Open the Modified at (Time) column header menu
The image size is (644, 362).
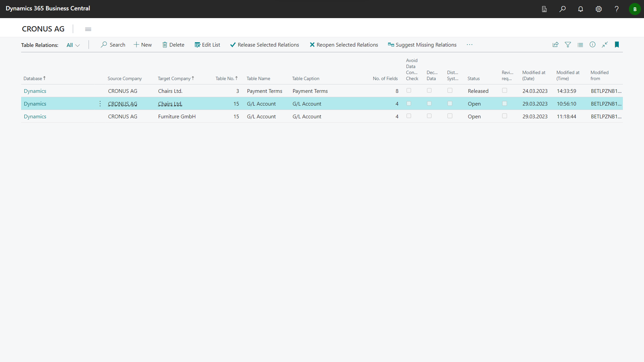click(x=568, y=75)
